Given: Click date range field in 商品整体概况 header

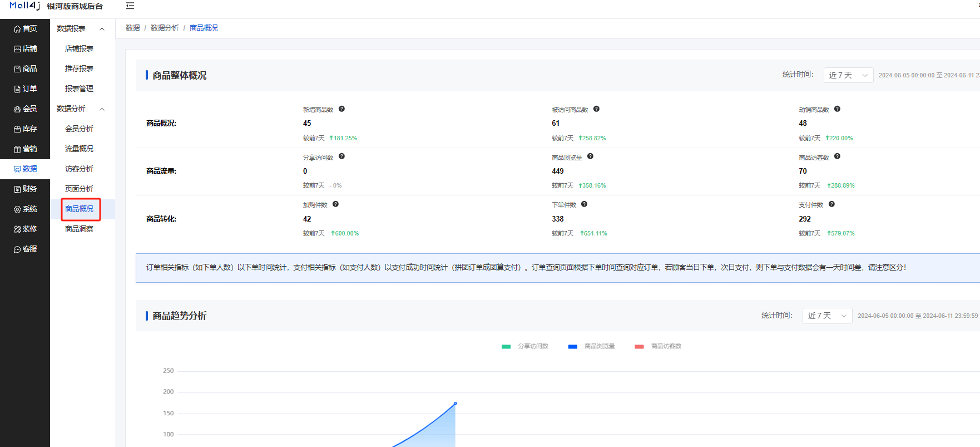Looking at the screenshot, I should (x=929, y=75).
